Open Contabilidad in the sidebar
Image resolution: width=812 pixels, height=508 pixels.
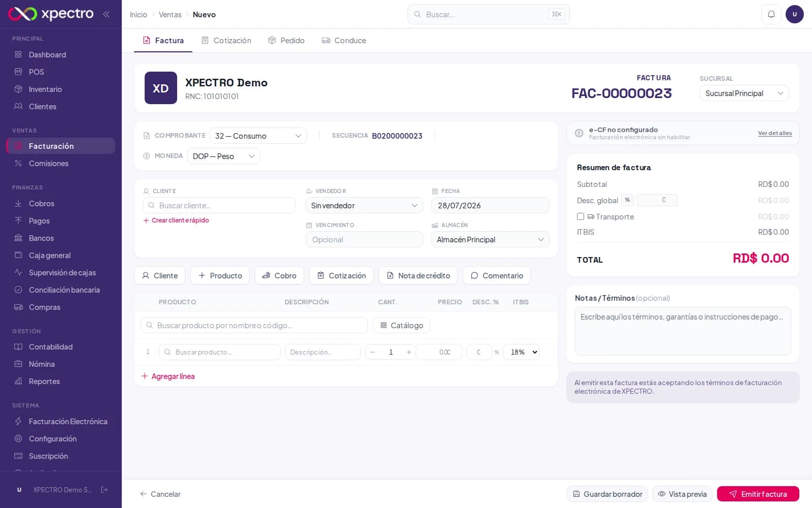(x=60, y=346)
